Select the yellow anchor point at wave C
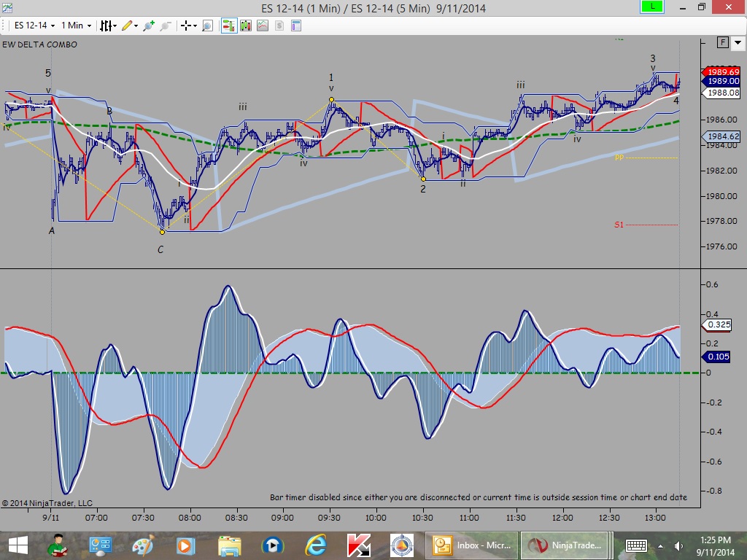The height and width of the screenshot is (560, 747). tap(162, 232)
